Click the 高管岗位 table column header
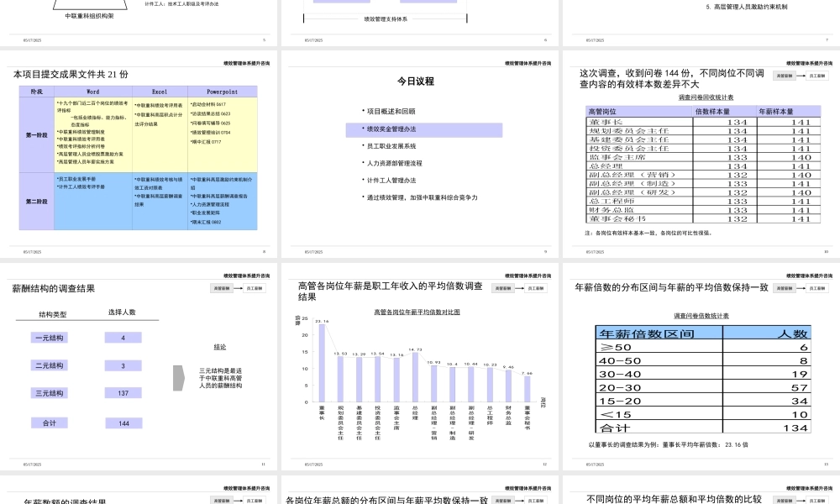The width and height of the screenshot is (840, 504). click(639, 112)
